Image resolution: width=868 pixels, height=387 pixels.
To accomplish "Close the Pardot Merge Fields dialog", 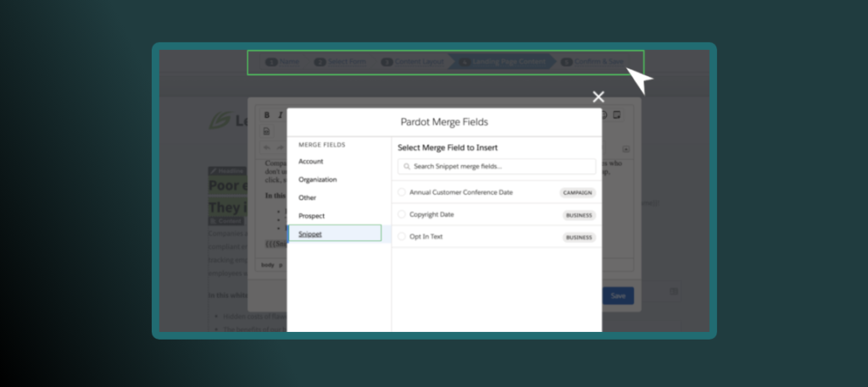I will pos(598,97).
